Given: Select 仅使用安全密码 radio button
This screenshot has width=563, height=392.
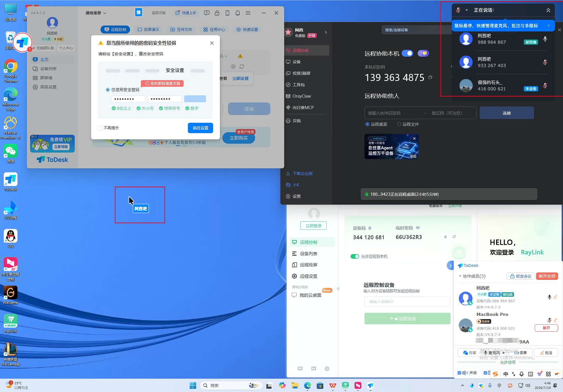Looking at the screenshot, I should pos(108,90).
